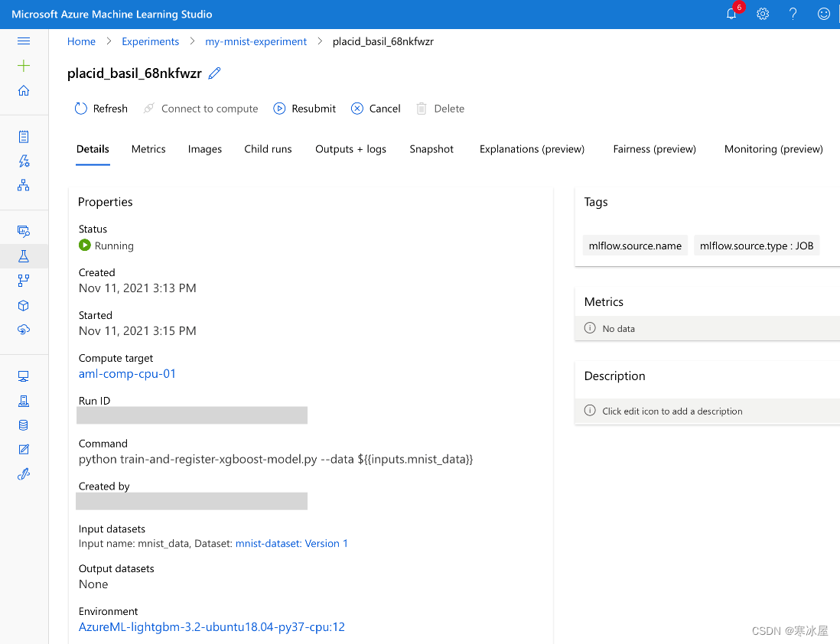Select the Details tab

pyautogui.click(x=93, y=149)
